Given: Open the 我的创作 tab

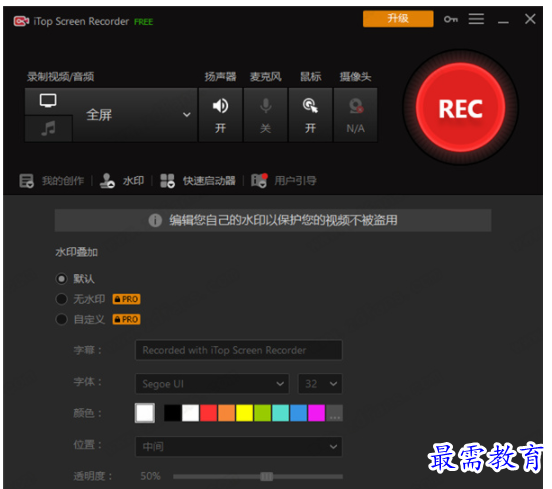Looking at the screenshot, I should pyautogui.click(x=52, y=181).
